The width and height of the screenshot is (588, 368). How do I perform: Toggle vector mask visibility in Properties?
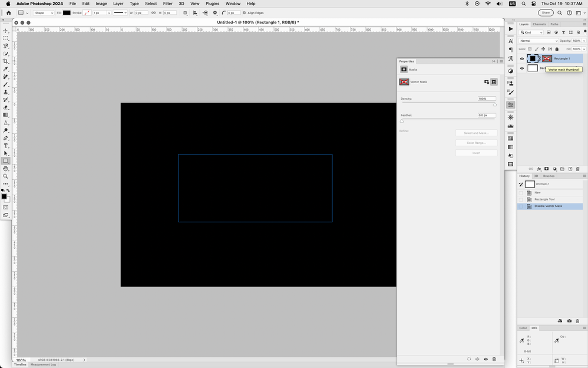pyautogui.click(x=485, y=359)
